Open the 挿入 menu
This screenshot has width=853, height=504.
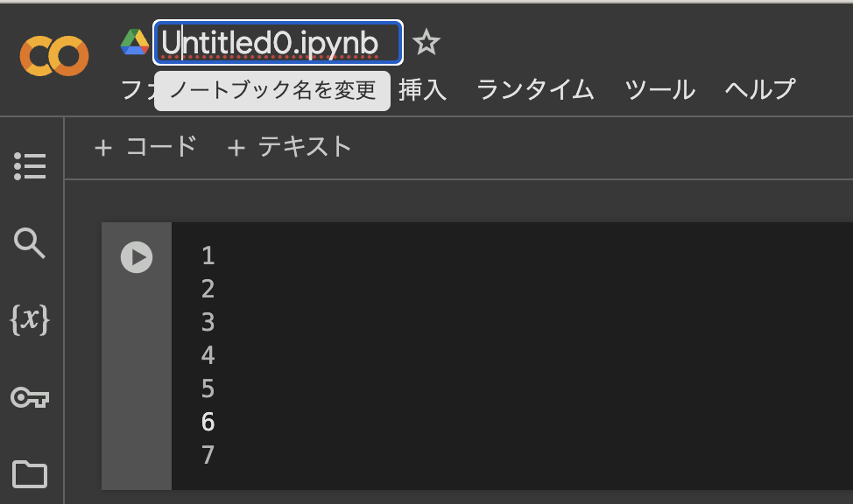click(423, 89)
